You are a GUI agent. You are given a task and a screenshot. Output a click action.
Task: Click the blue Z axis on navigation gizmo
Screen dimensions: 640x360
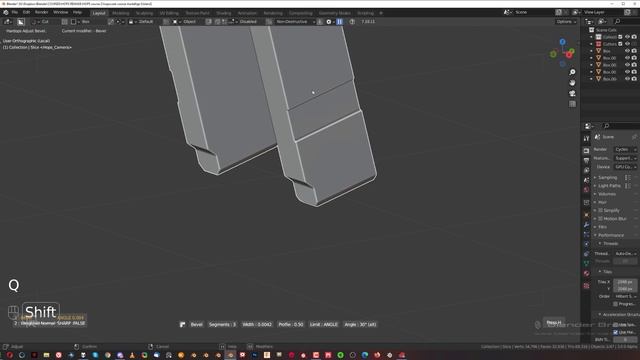[x=562, y=42]
